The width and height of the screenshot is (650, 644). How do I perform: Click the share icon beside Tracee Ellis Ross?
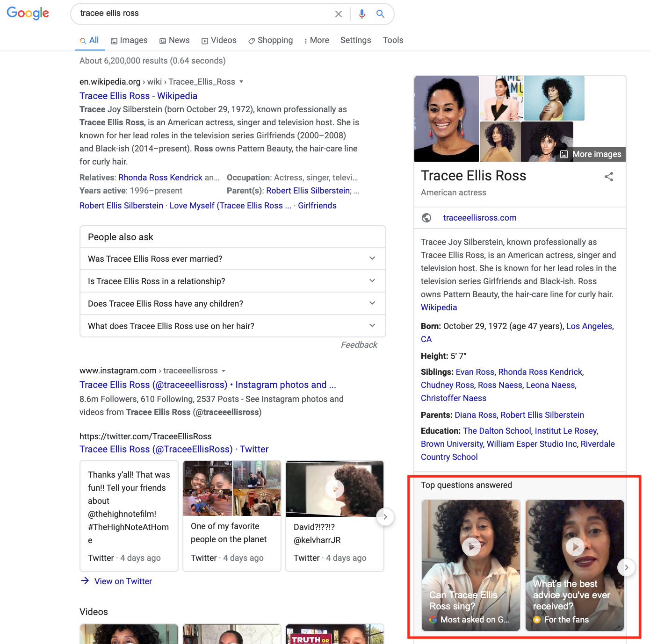(609, 177)
